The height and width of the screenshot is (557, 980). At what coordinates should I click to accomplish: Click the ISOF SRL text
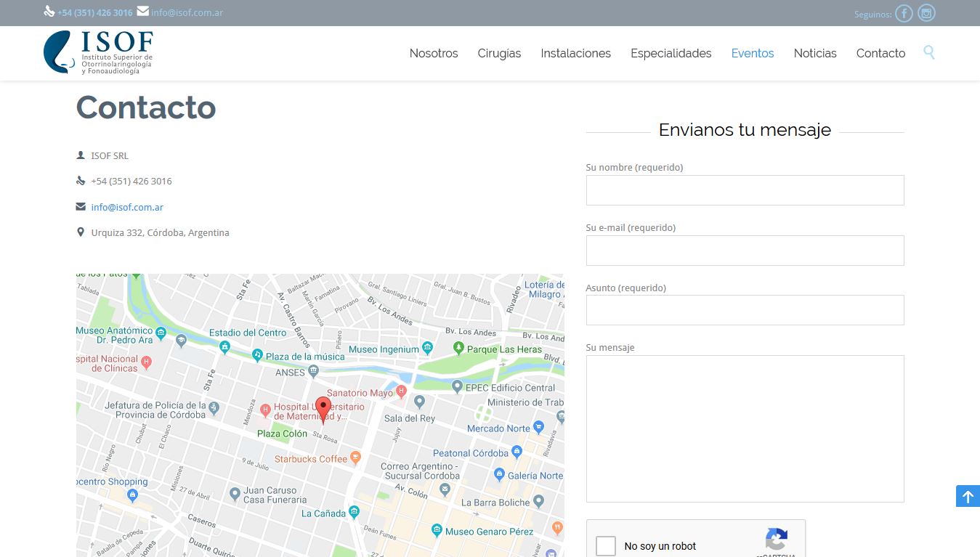click(x=110, y=155)
